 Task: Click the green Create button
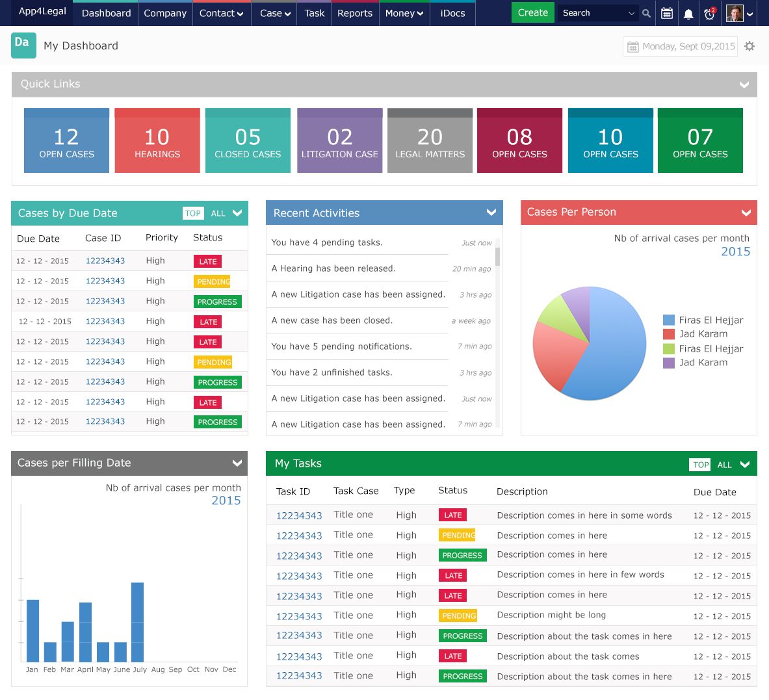[532, 13]
